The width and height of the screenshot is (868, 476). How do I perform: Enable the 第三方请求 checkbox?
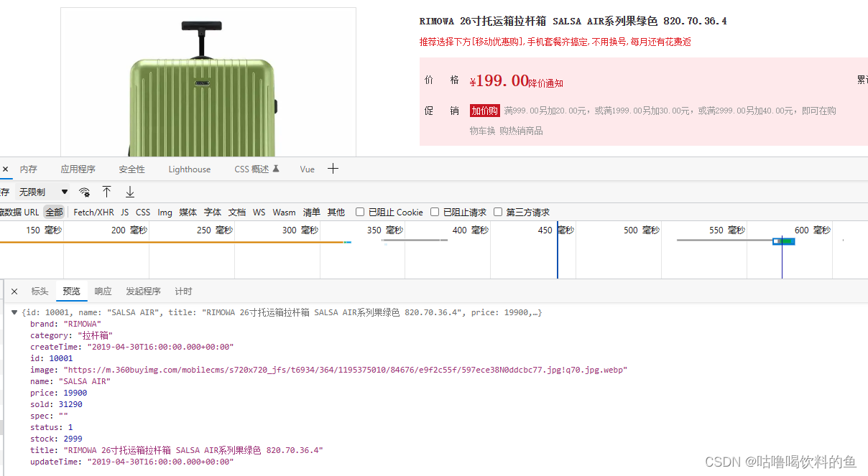498,212
